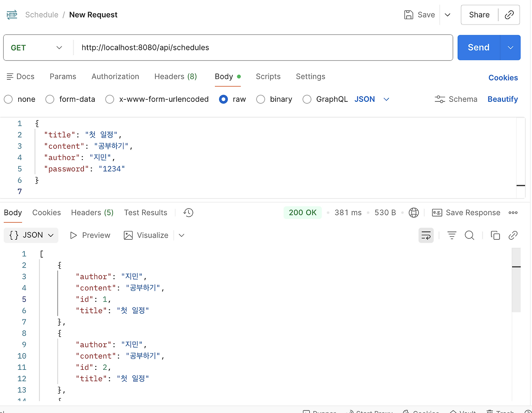Expand the Visualize options chevron
The height and width of the screenshot is (413, 532).
pos(181,236)
